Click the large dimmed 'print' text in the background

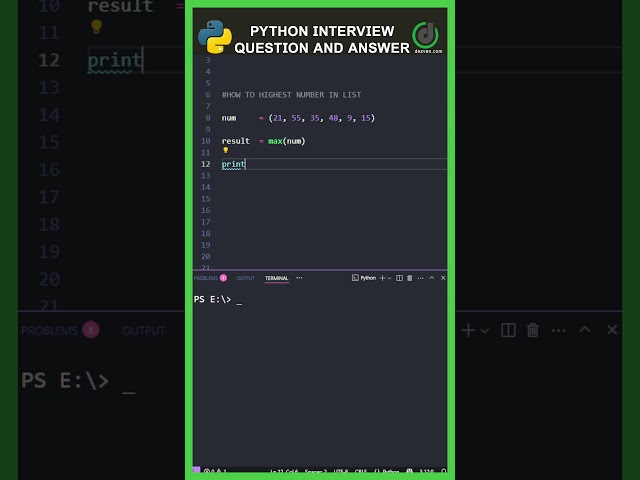pos(115,60)
